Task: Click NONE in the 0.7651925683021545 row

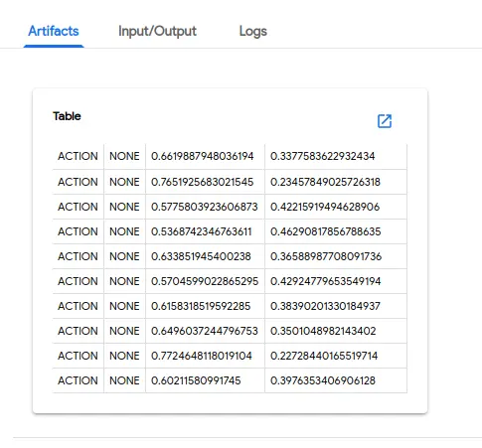Action: pyautogui.click(x=124, y=182)
